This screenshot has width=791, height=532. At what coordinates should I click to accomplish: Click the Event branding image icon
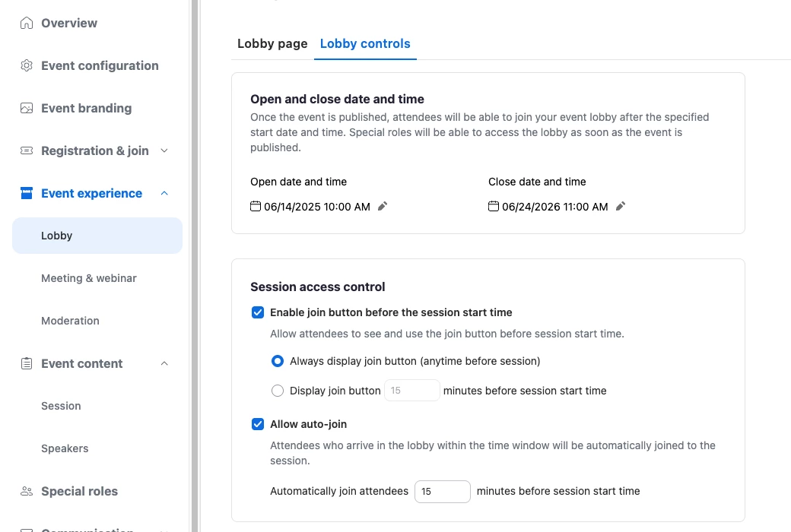pos(26,109)
